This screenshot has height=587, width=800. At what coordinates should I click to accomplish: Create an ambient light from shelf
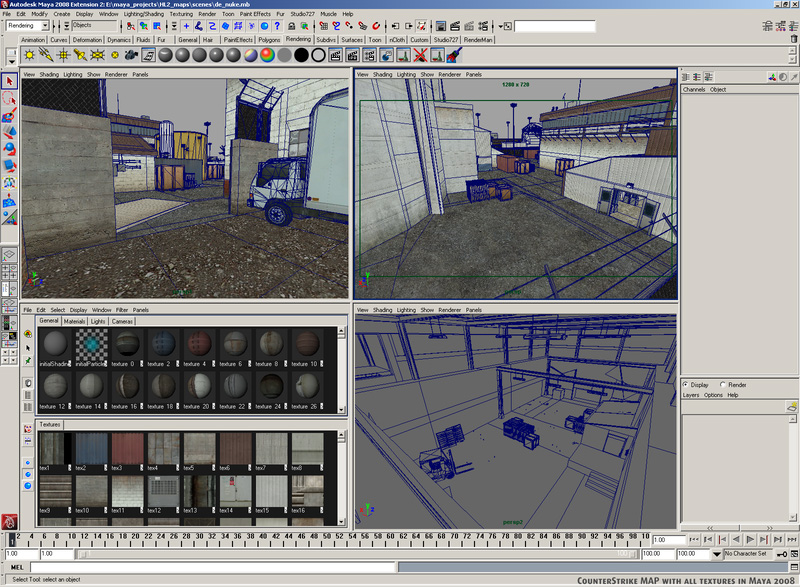click(x=30, y=55)
